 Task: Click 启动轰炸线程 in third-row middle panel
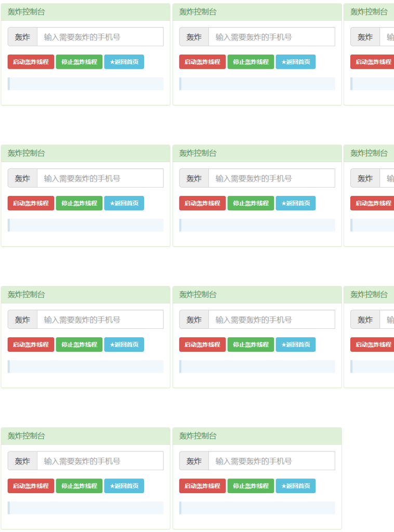click(203, 344)
